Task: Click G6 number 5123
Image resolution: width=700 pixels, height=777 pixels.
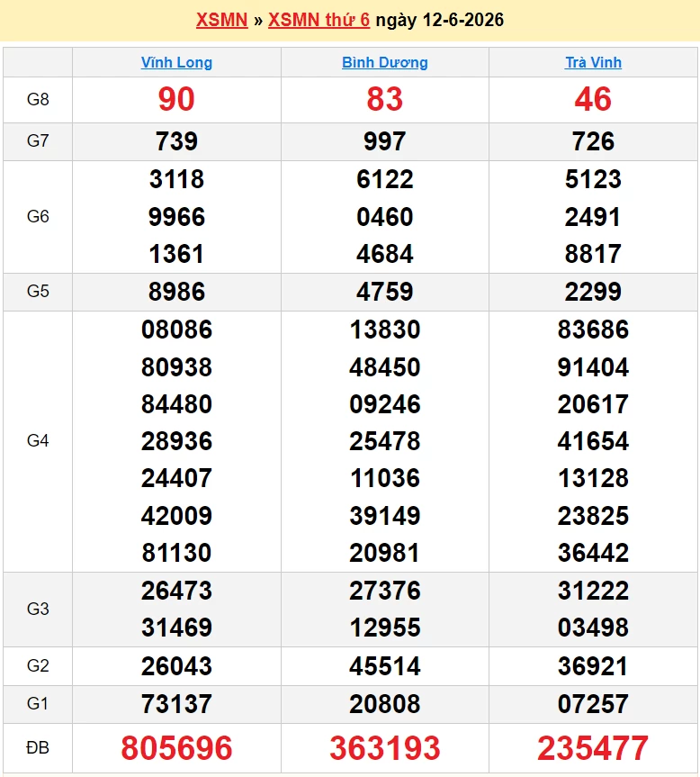Action: [x=593, y=179]
